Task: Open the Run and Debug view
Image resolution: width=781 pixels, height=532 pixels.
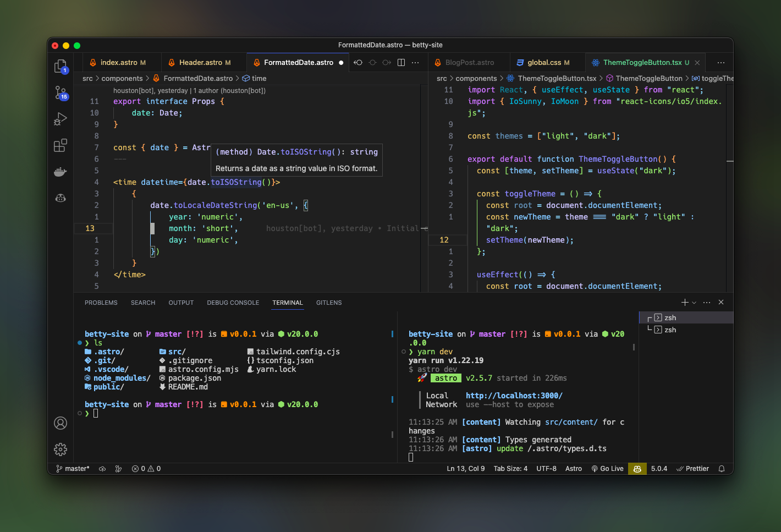Action: pyautogui.click(x=61, y=119)
